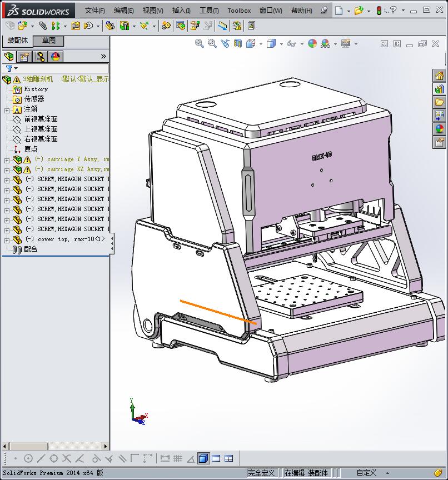Screen dimensions: 448x480
Task: Start a New Motion Study
Action: [x=166, y=26]
